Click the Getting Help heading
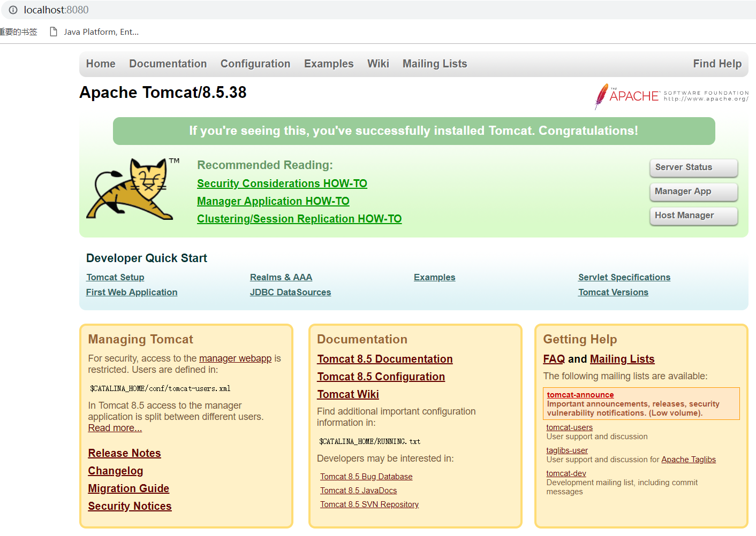 580,340
